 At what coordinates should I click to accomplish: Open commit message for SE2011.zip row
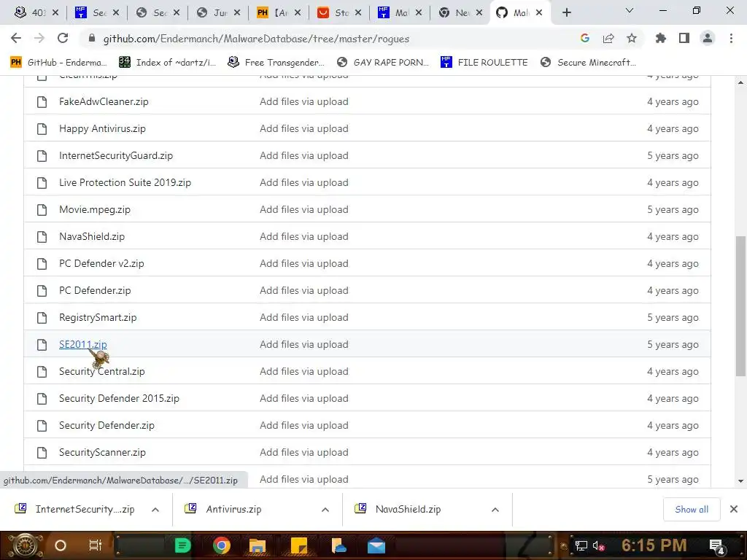(304, 344)
